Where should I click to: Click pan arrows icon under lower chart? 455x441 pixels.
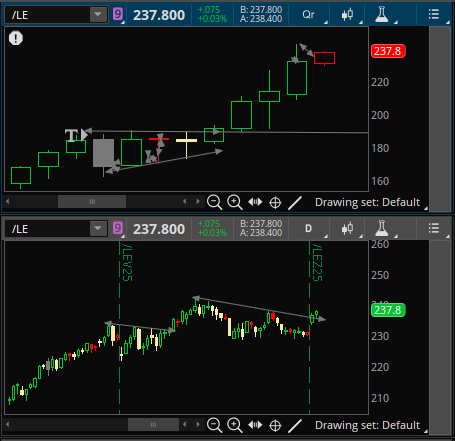(x=255, y=425)
